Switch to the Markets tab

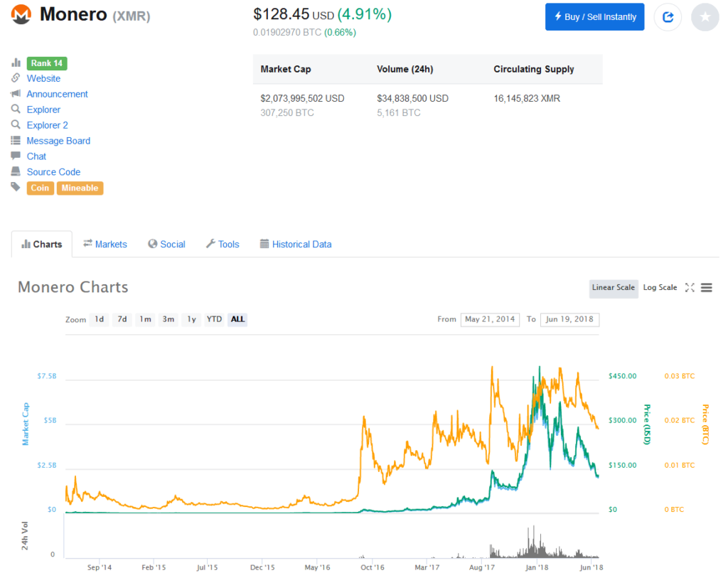click(x=105, y=244)
